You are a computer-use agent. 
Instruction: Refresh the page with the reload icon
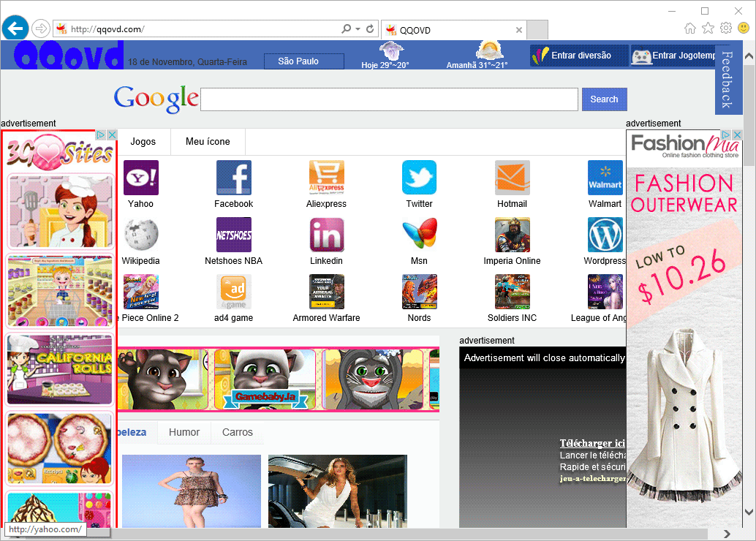370,29
